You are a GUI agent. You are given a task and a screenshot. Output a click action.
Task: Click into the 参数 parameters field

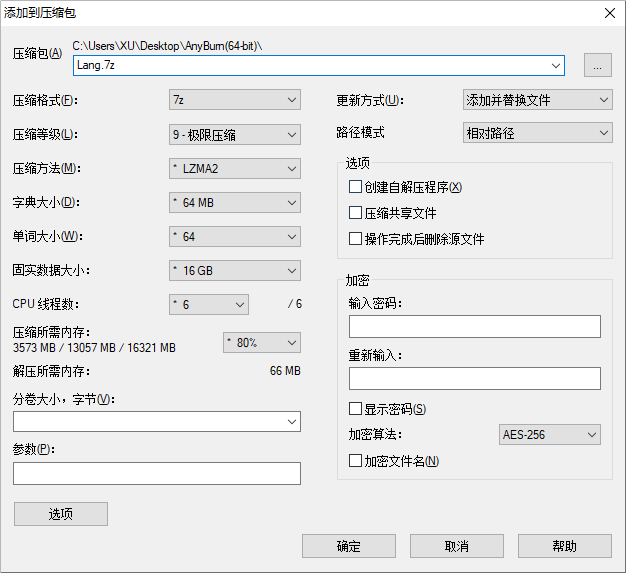click(157, 474)
